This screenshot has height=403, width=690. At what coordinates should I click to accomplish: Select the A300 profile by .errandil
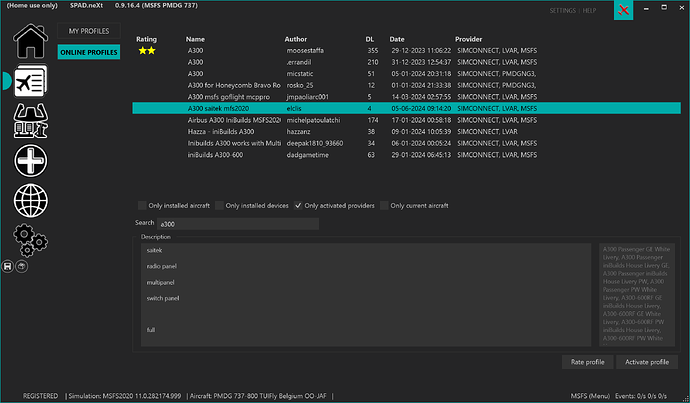pyautogui.click(x=407, y=62)
